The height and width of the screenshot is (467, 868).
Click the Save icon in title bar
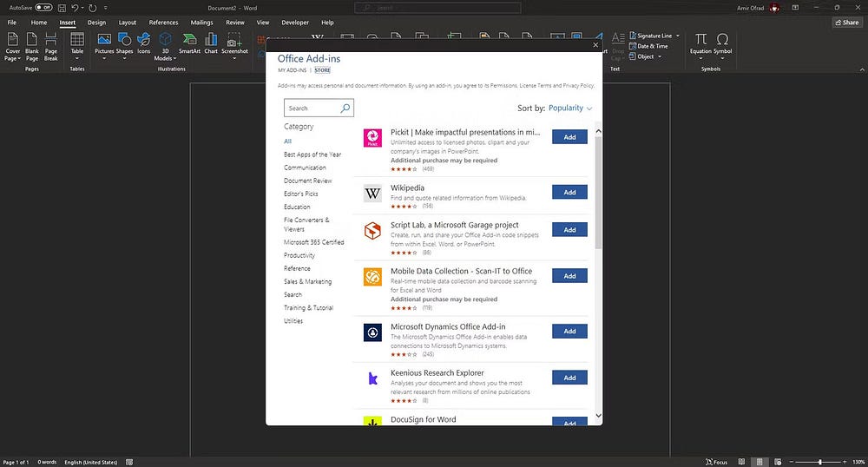pos(62,8)
